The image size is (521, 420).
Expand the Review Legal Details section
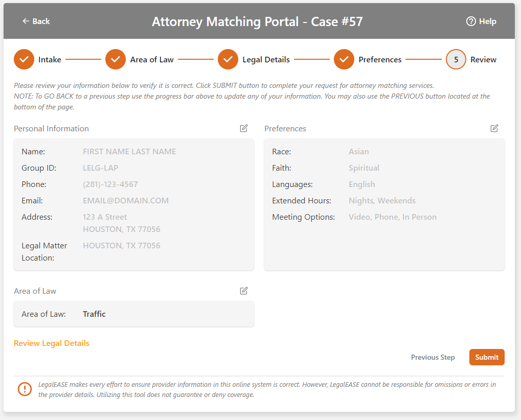[52, 343]
